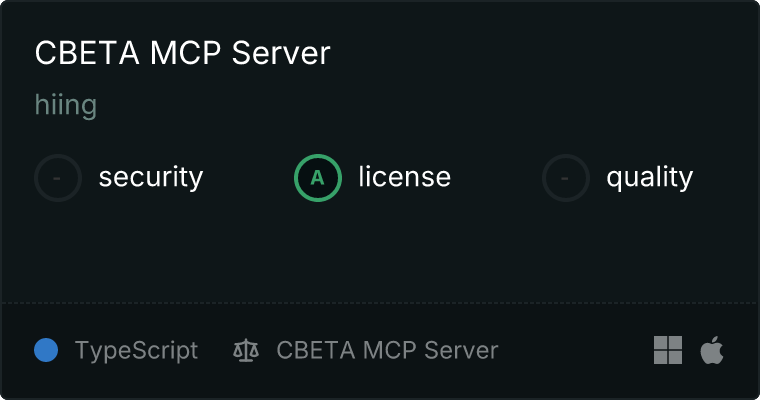
Task: Click the Apple platform icon
Action: point(712,350)
